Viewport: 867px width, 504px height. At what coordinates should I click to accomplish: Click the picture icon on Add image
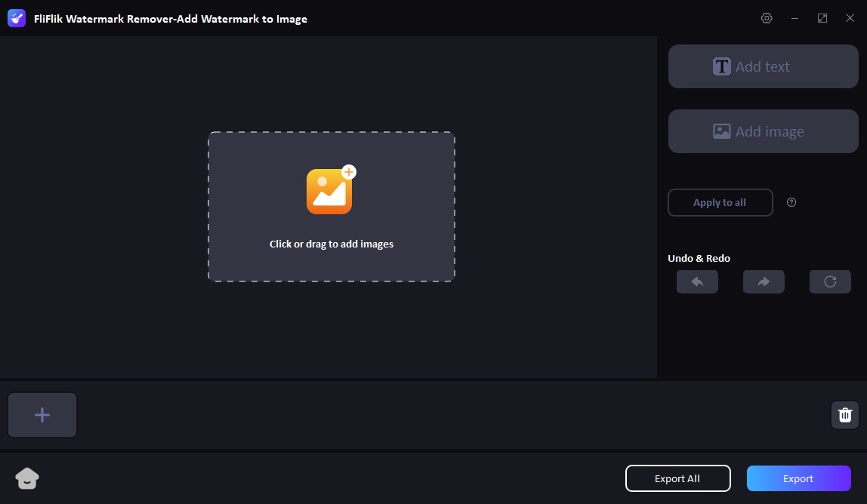(x=721, y=131)
